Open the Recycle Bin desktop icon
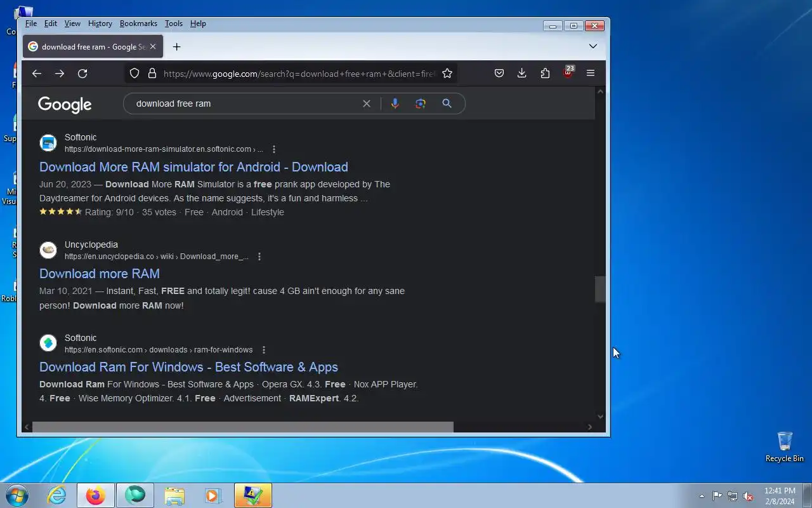The width and height of the screenshot is (812, 508). pyautogui.click(x=785, y=447)
